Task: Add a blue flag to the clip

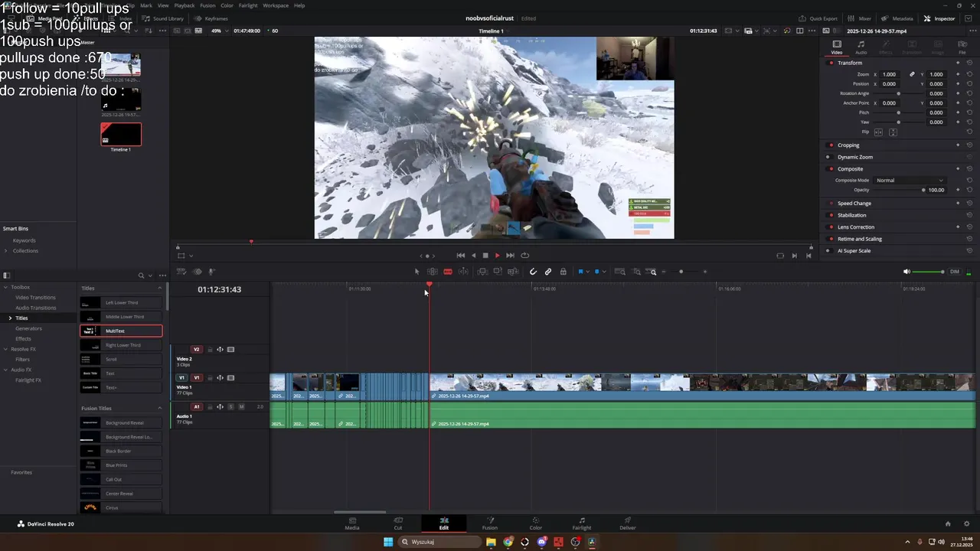Action: coord(580,272)
